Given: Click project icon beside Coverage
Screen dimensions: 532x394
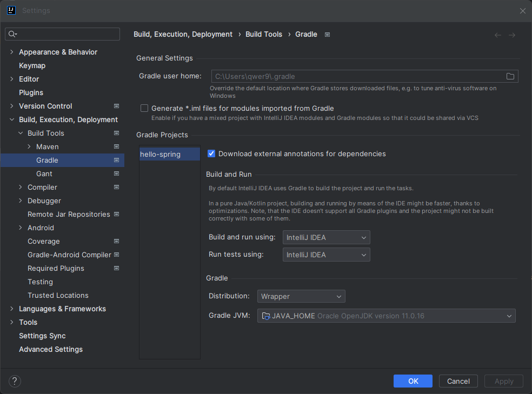Looking at the screenshot, I should coord(116,242).
